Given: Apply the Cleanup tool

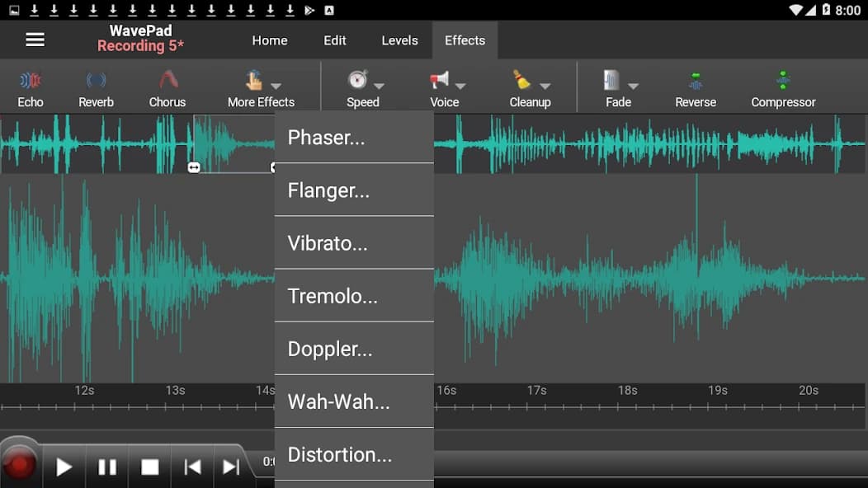Looking at the screenshot, I should coord(531,87).
